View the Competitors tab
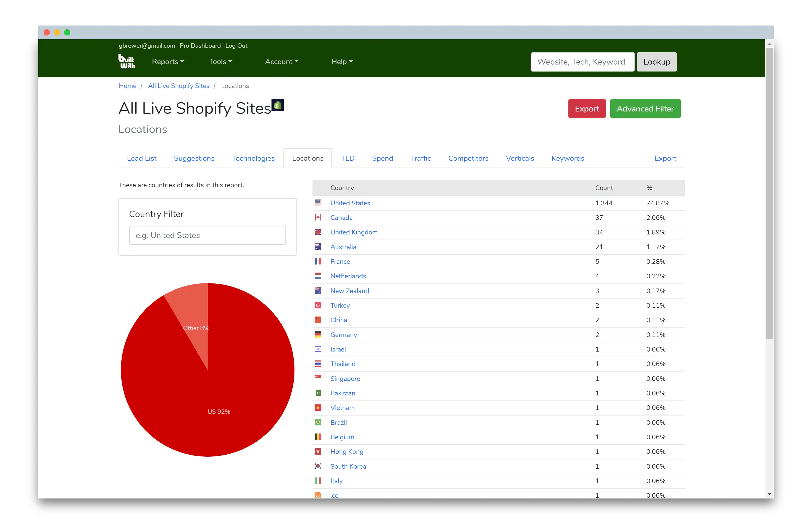Screen dimensions: 812x524 coord(468,158)
